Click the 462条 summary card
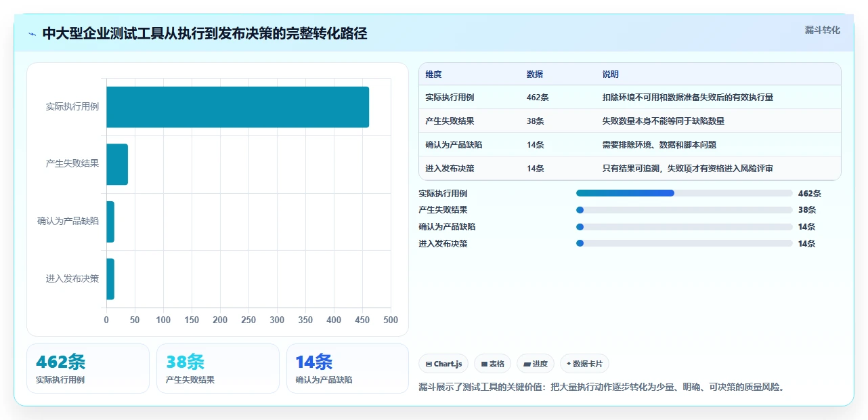Screen dimensions: 868x420 (88, 369)
